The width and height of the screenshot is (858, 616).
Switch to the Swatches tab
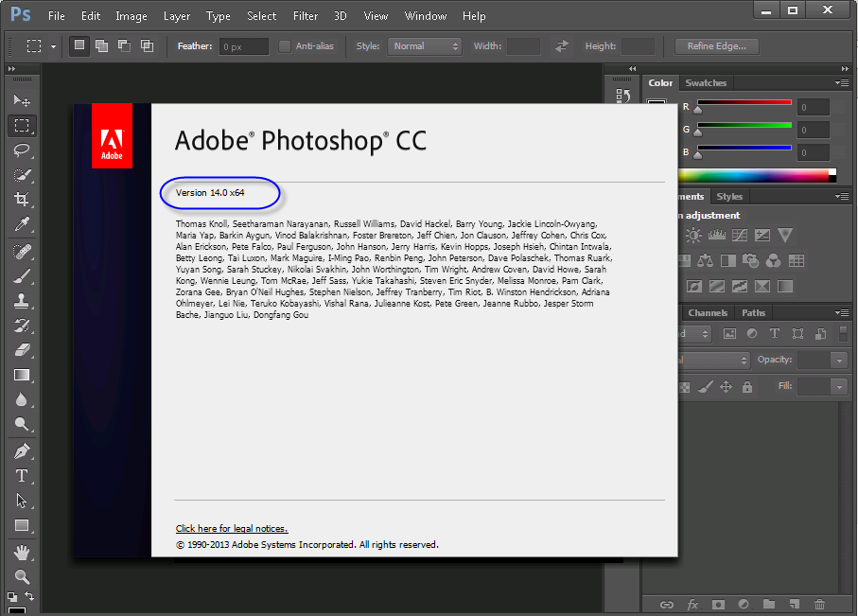point(706,82)
